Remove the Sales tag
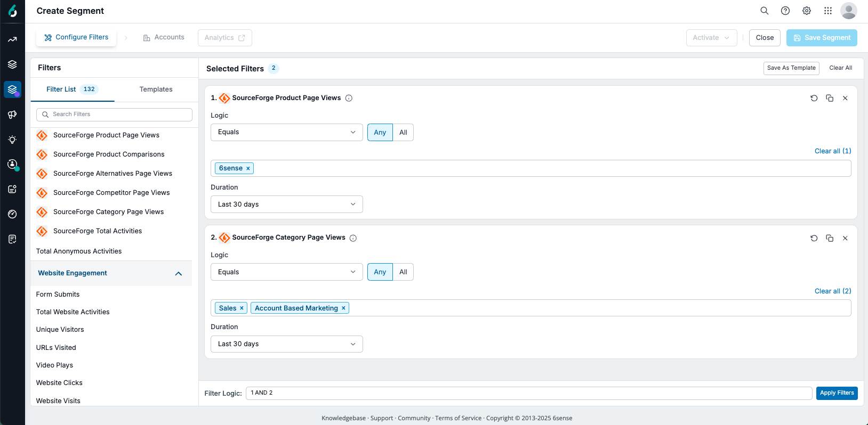This screenshot has width=868, height=425. pos(242,308)
